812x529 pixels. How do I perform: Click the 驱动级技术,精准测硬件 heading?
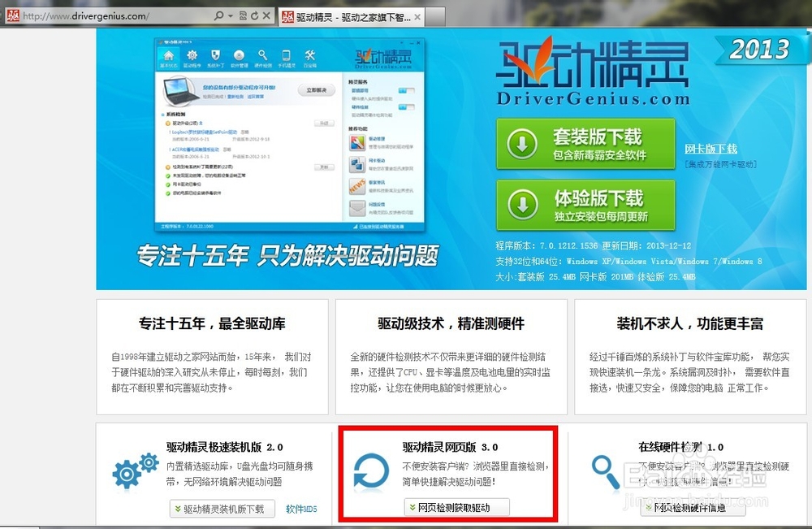451,324
